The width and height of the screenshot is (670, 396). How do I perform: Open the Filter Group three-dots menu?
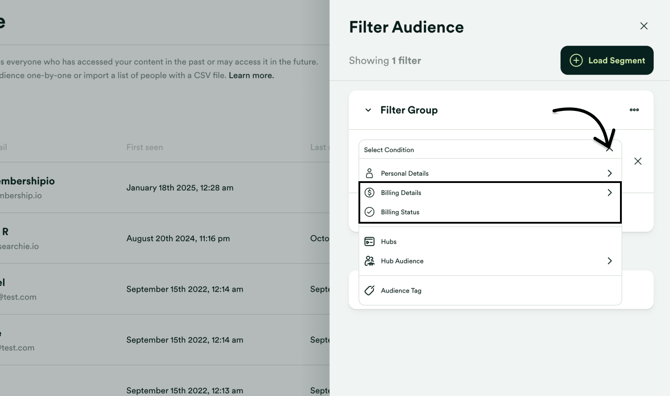[x=634, y=110]
